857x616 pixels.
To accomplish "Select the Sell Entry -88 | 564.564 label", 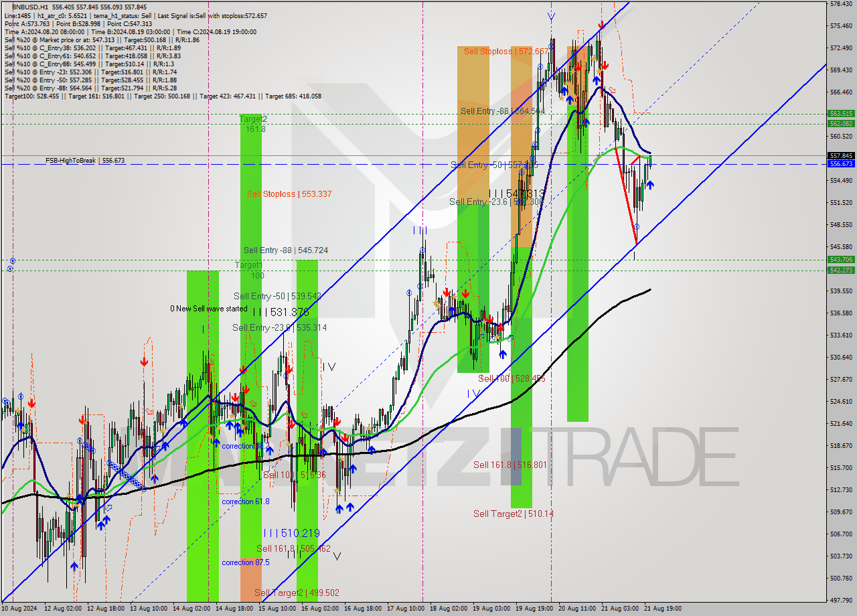I will [503, 111].
